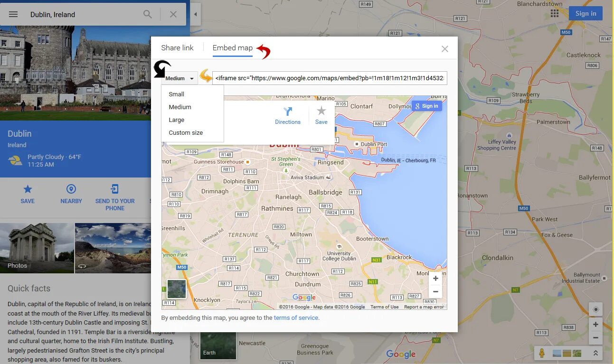
Task: Open the Google apps grid
Action: (x=554, y=13)
